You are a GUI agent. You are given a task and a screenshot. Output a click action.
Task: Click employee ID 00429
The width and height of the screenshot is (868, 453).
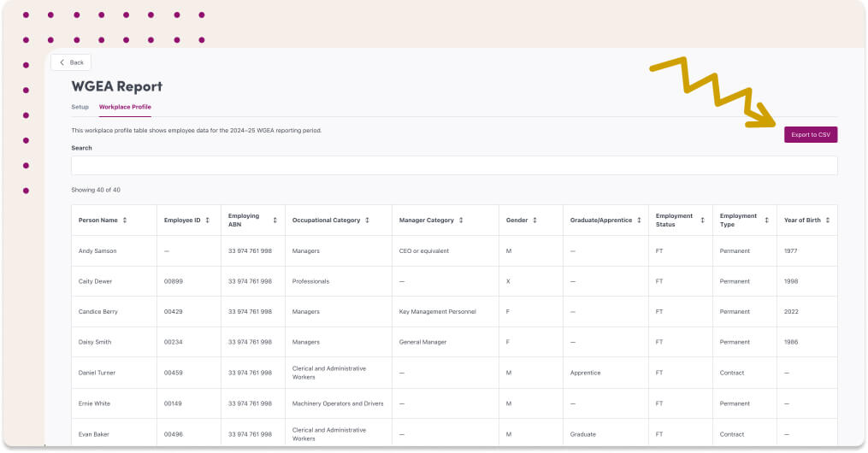pos(174,312)
